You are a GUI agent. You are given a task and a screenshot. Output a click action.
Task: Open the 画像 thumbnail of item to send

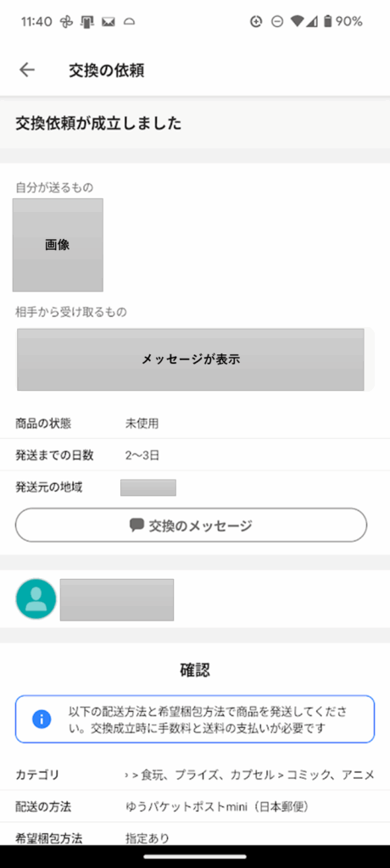click(58, 245)
